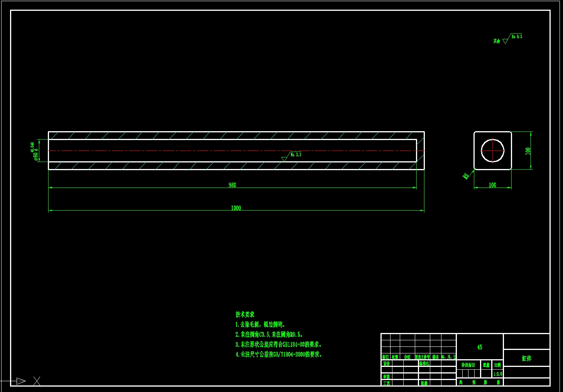Click the 'Ra 3.2' surface roughness symbol
This screenshot has width=563, height=392.
coord(291,156)
